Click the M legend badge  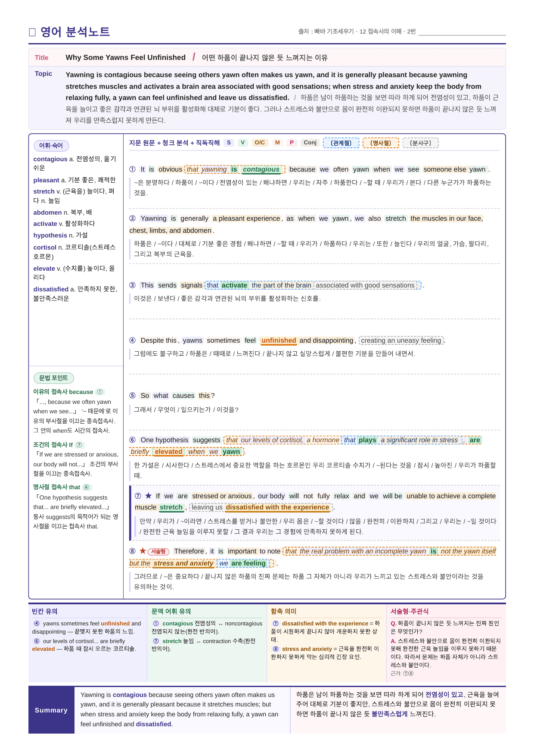[x=277, y=143]
